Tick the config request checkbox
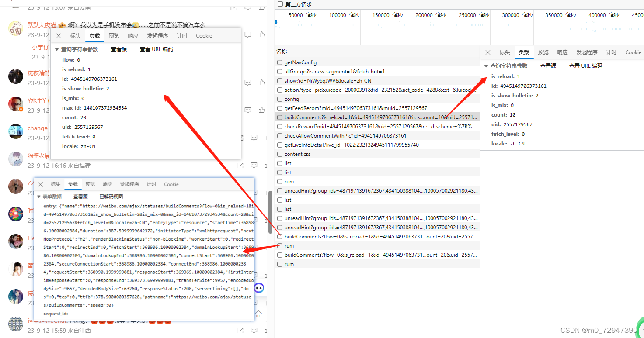Image resolution: width=644 pixels, height=338 pixels. pyautogui.click(x=280, y=99)
